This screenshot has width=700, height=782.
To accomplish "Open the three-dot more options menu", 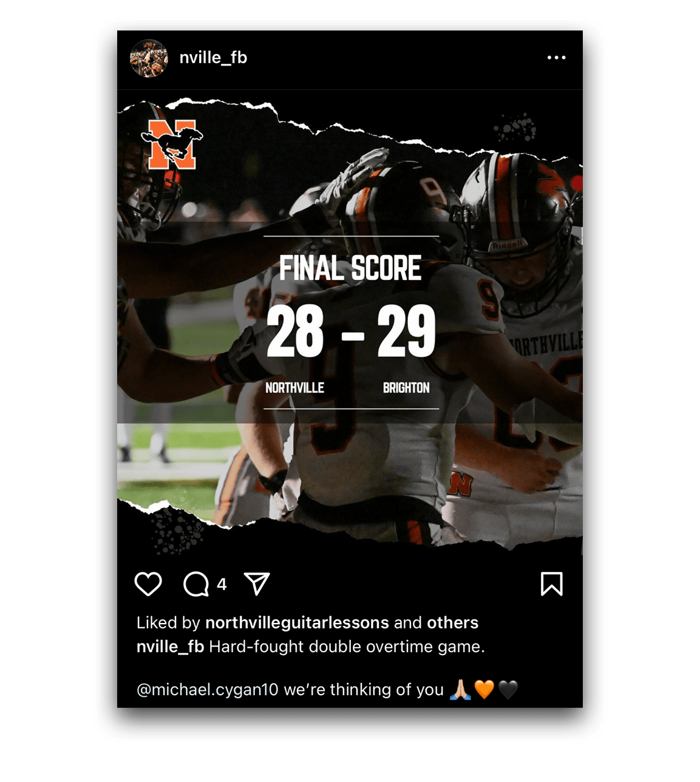I will (x=556, y=58).
